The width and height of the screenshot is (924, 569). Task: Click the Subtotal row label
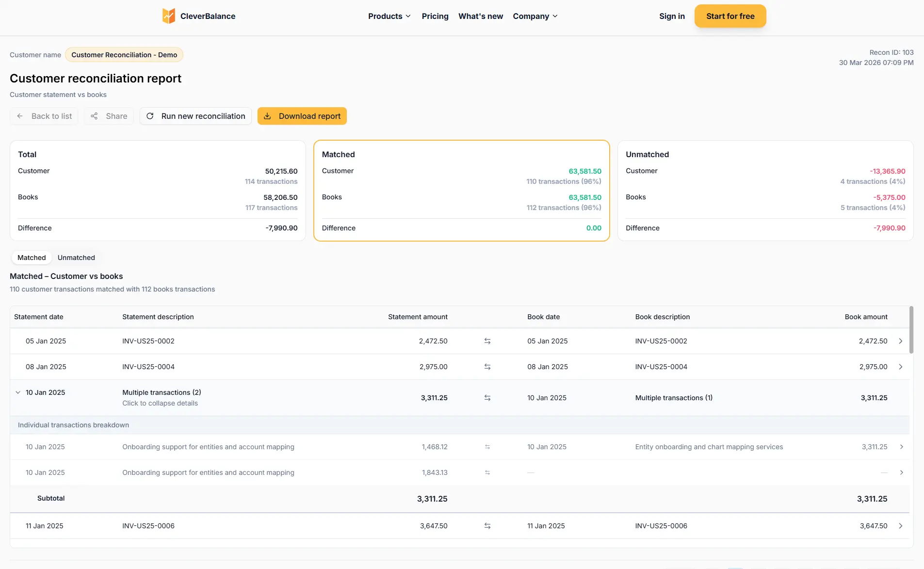(x=51, y=498)
